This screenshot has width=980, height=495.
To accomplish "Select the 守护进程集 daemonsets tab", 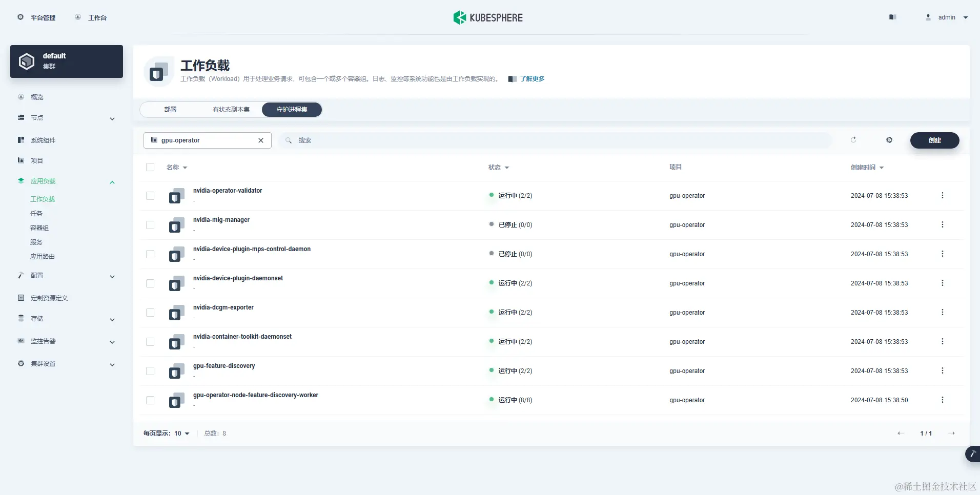I will (292, 110).
